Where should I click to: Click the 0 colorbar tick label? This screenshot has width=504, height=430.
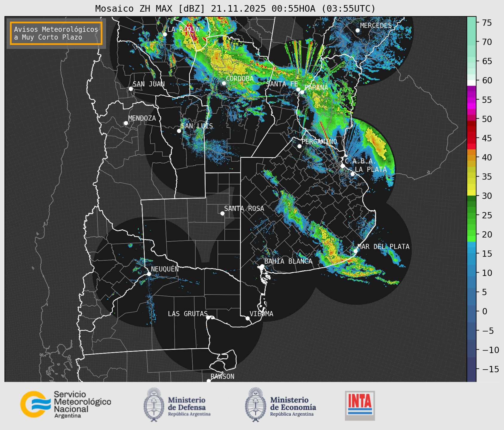tap(485, 311)
